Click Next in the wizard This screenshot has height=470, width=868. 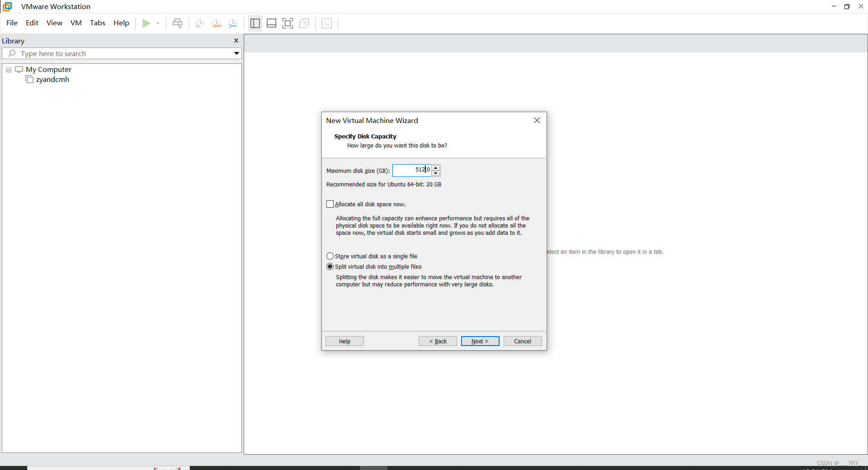coord(480,341)
